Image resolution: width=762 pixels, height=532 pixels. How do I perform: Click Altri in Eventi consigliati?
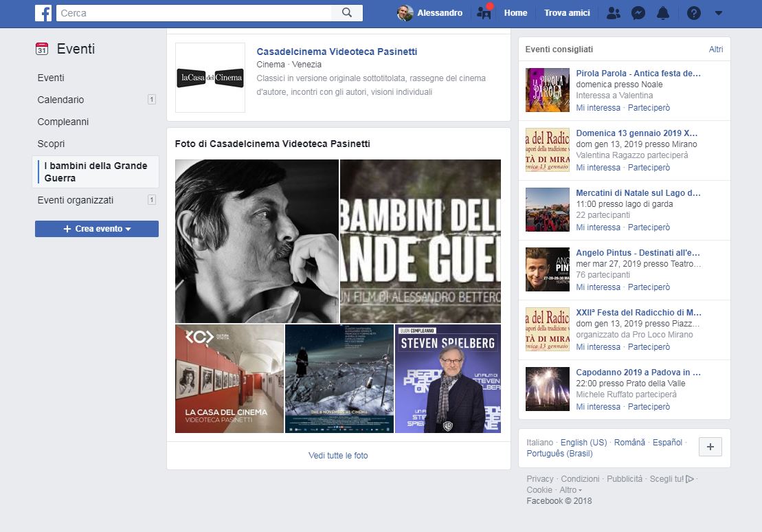[716, 49]
